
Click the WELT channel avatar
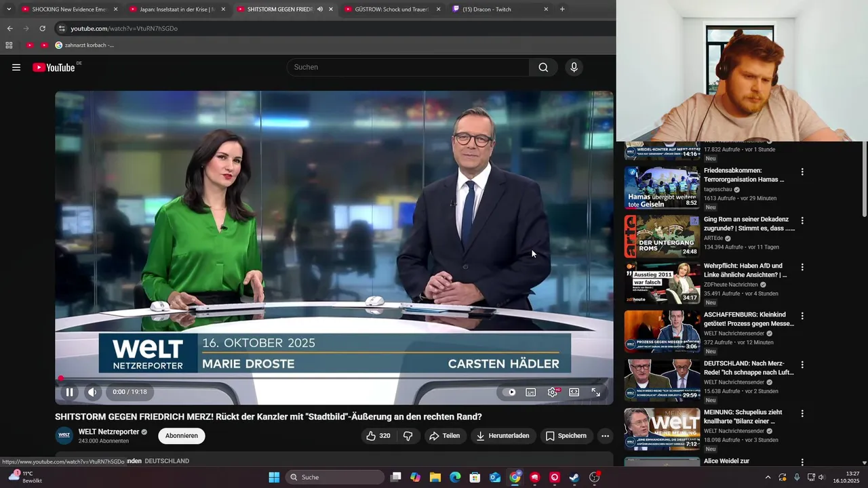coord(64,436)
